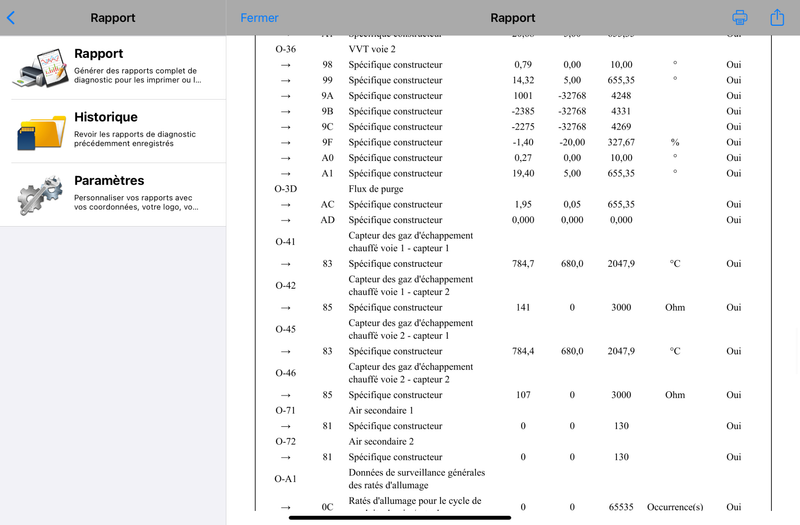This screenshot has width=800, height=525.
Task: Click the arrow beside identifier 9F
Action: [x=286, y=142]
